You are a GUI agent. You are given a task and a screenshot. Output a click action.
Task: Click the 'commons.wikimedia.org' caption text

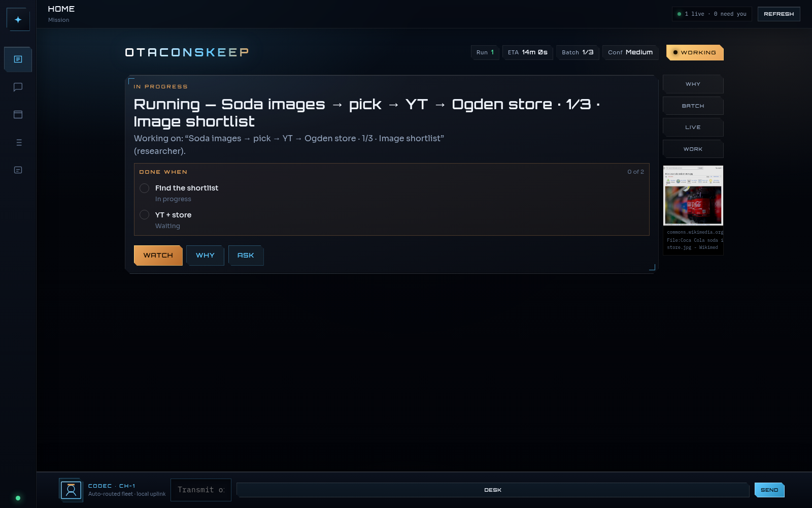pos(695,232)
